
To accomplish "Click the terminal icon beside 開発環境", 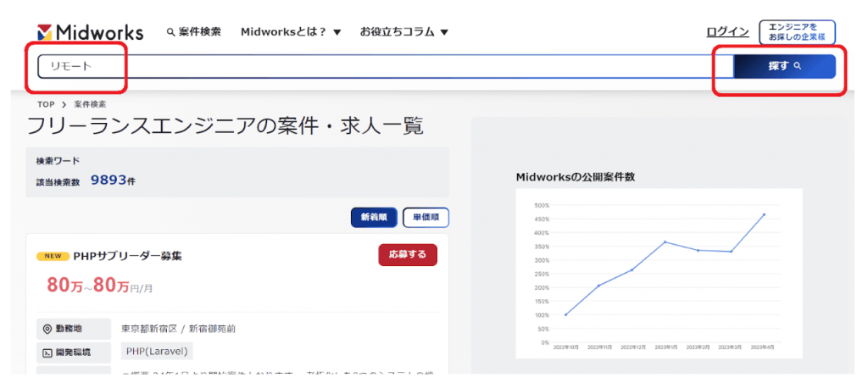I will [46, 352].
